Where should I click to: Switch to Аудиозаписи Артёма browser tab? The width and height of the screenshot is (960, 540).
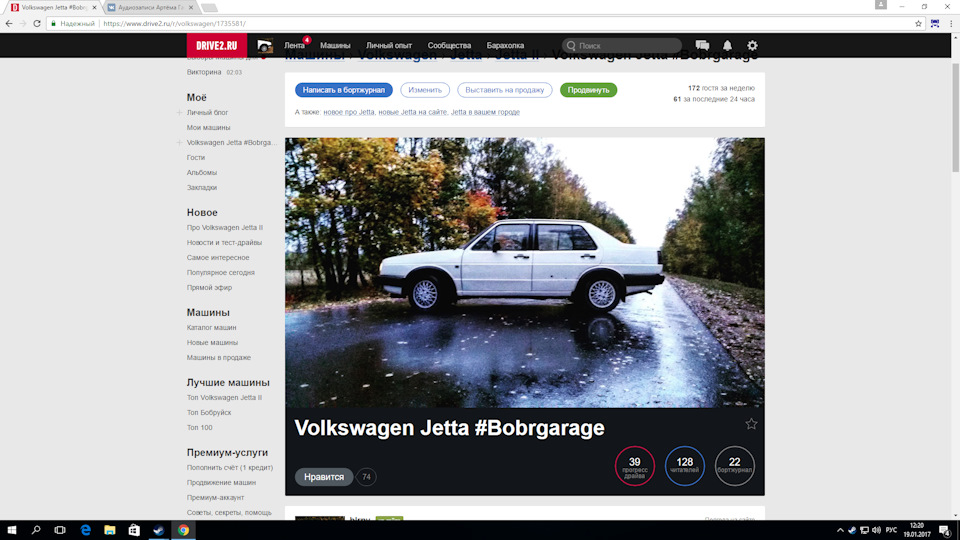[150, 7]
